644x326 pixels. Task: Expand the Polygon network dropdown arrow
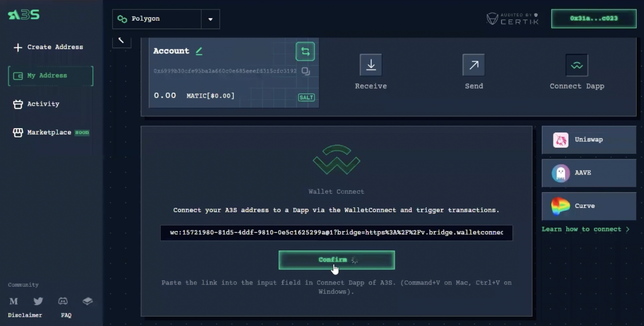(x=211, y=19)
